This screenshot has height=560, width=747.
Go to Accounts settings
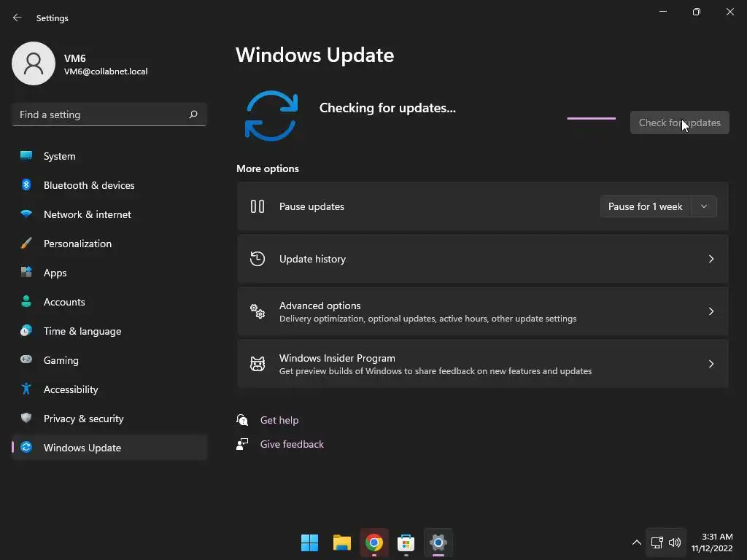point(109,302)
